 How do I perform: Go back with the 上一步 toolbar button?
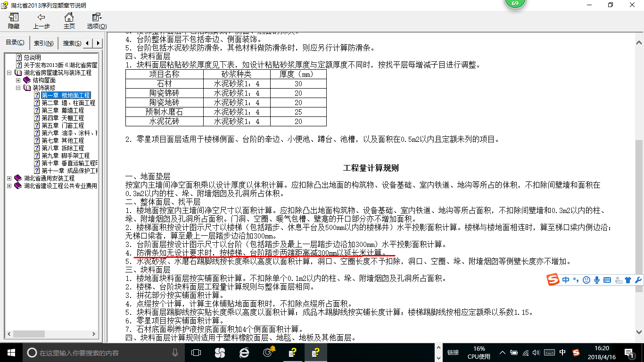pyautogui.click(x=41, y=21)
